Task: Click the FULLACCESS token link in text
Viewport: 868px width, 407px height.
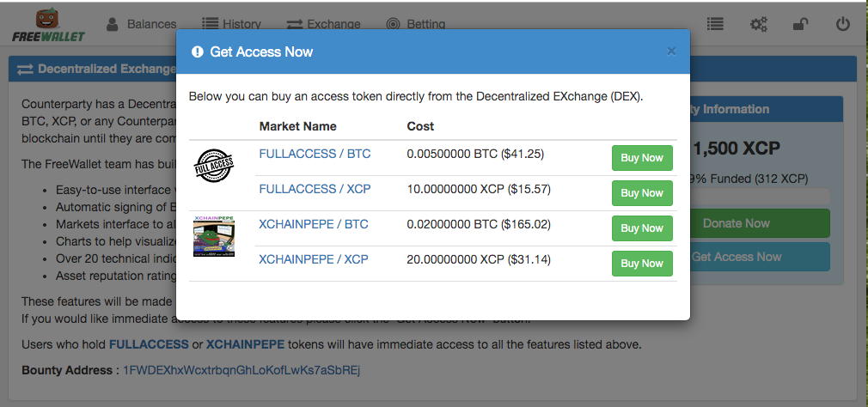Action: (149, 344)
